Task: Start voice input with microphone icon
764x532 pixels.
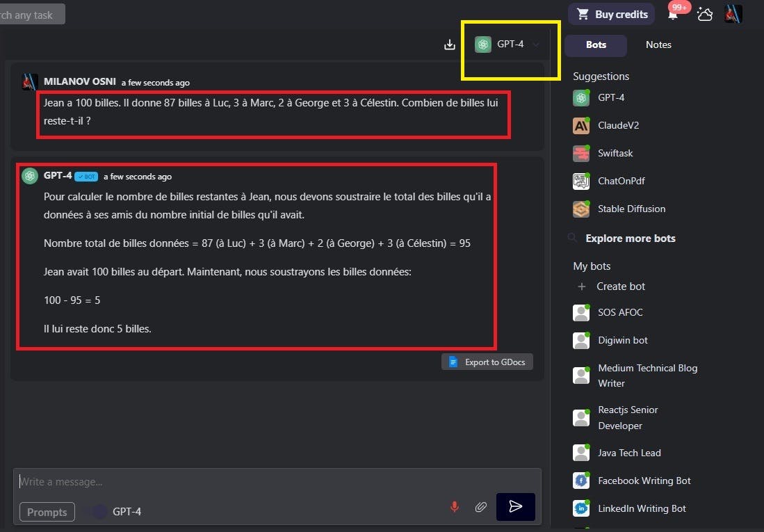Action: pos(454,507)
